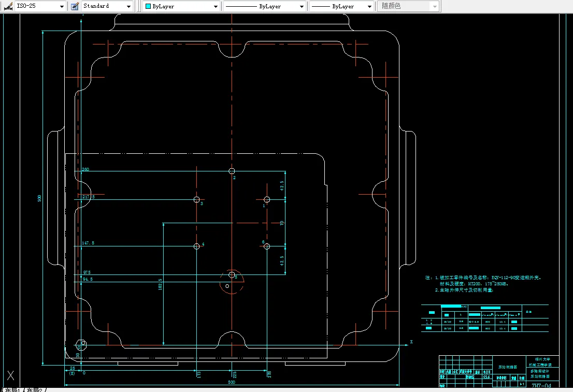Image resolution: width=573 pixels, height=392 pixels.
Task: Select the vertical 30 dimension near origin
Action: [78, 355]
